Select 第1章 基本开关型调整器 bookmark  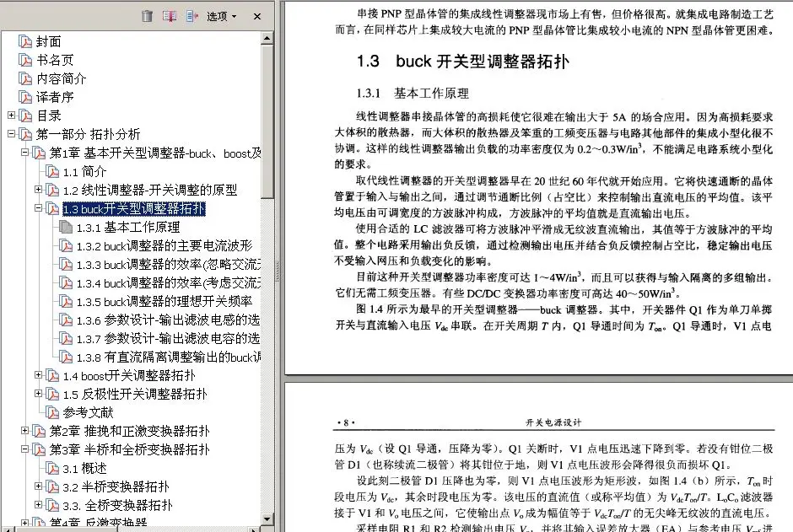tap(155, 153)
